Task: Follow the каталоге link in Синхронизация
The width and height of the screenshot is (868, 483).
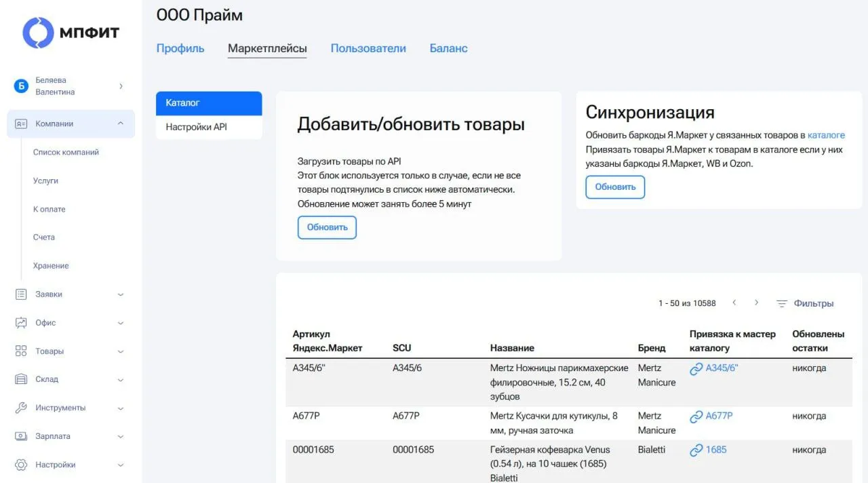Action: coord(826,135)
